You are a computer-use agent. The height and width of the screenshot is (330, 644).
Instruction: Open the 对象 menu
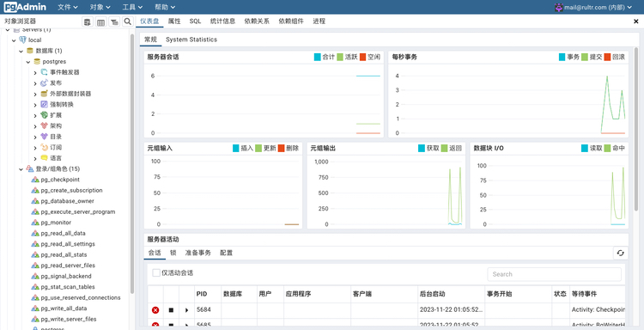pos(100,7)
